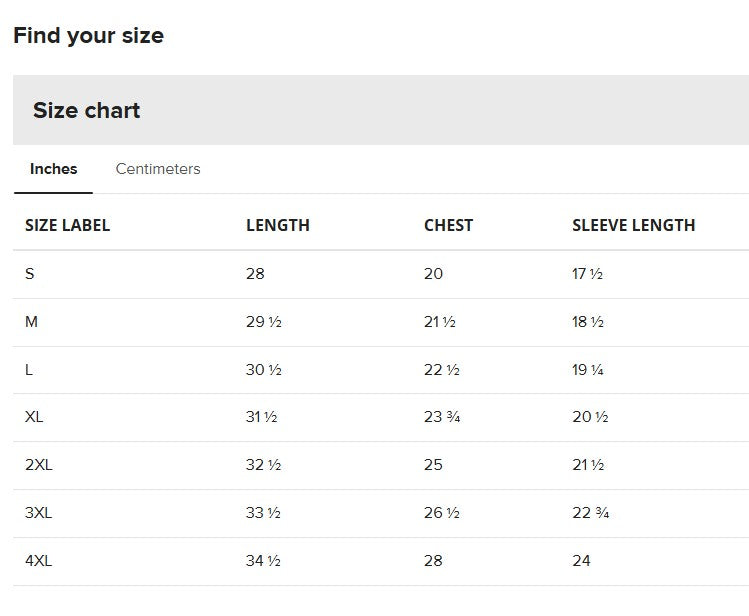Select the M size row label
The height and width of the screenshot is (616, 749).
coord(31,322)
